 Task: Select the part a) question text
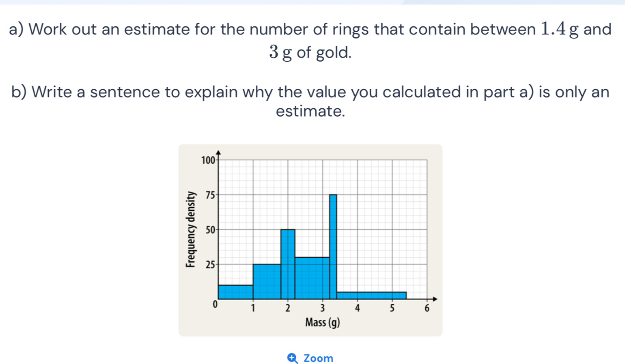(310, 41)
